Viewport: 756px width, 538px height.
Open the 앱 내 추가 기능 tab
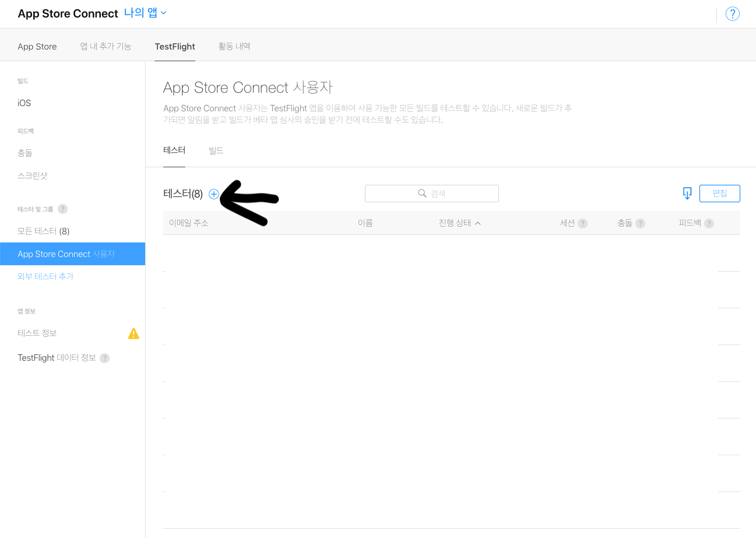tap(106, 46)
